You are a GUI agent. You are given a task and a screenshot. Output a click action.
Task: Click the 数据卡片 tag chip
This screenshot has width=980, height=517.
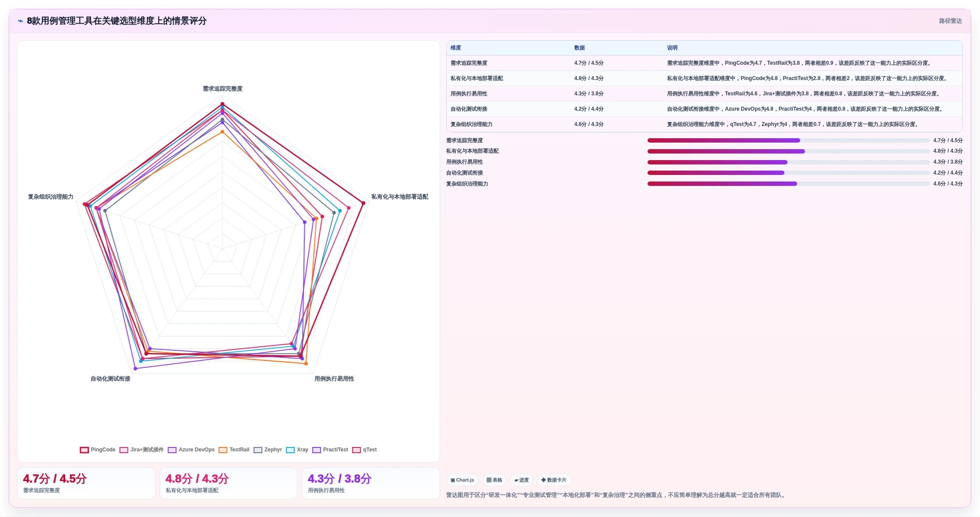[x=554, y=480]
